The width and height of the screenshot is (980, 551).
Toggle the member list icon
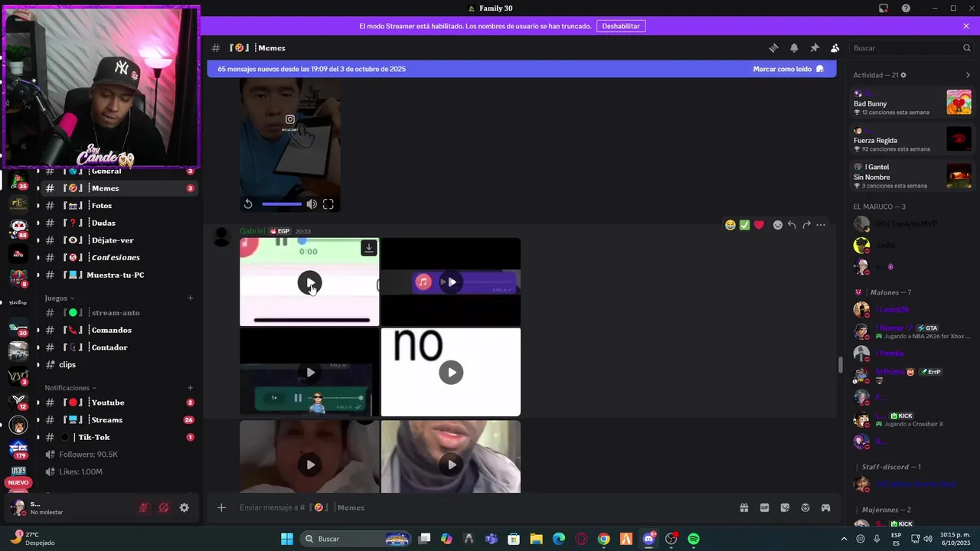tap(835, 48)
